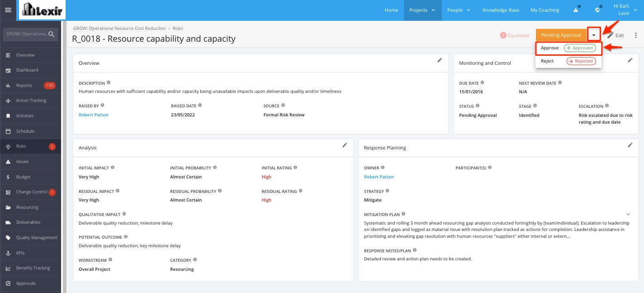
Task: Click info icon beside Mitigation Plan
Action: 403,214
